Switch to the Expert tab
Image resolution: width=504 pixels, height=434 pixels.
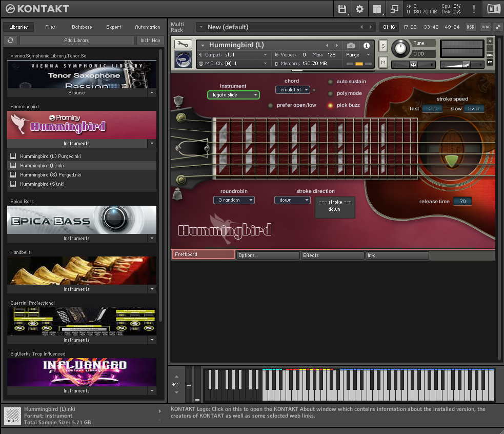coord(114,27)
